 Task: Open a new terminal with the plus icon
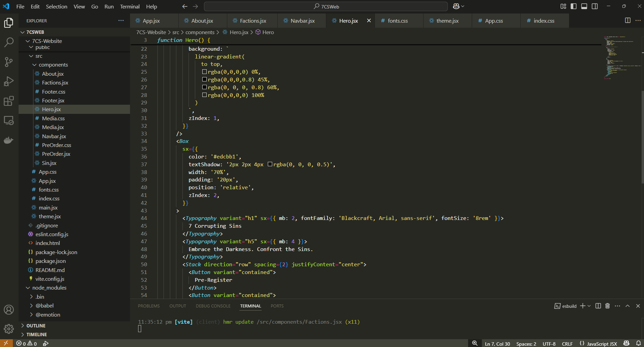[x=583, y=306]
